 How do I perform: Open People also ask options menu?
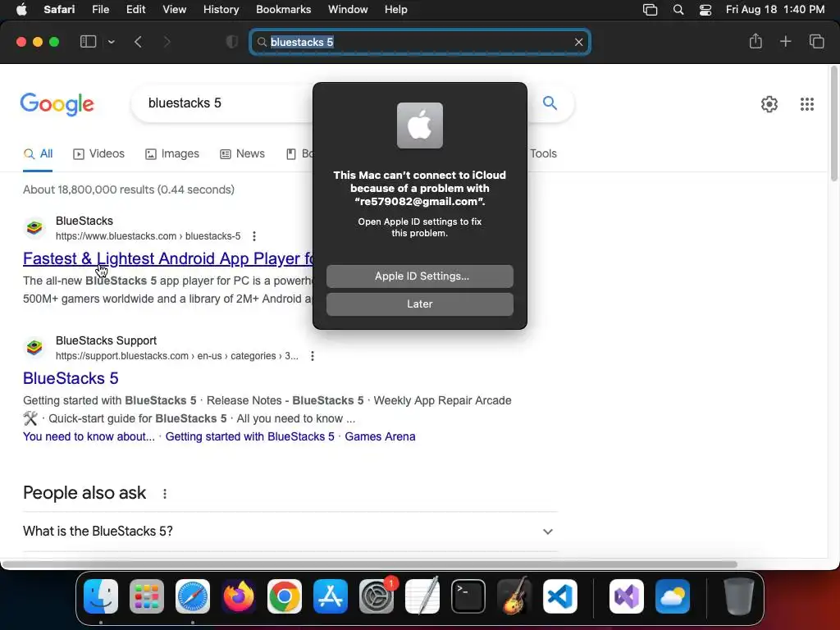coord(164,494)
